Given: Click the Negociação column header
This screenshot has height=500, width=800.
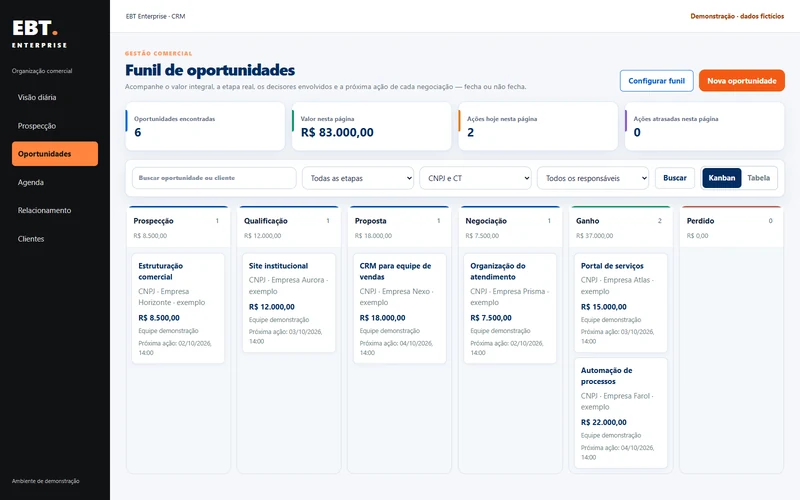Looking at the screenshot, I should (510, 227).
